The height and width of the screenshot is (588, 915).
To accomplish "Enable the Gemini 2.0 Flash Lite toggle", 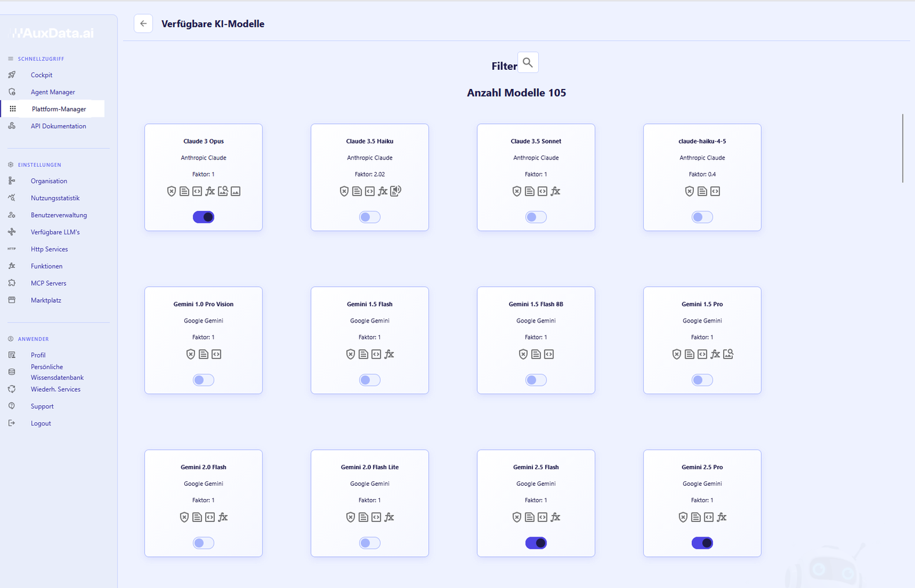I will 370,543.
